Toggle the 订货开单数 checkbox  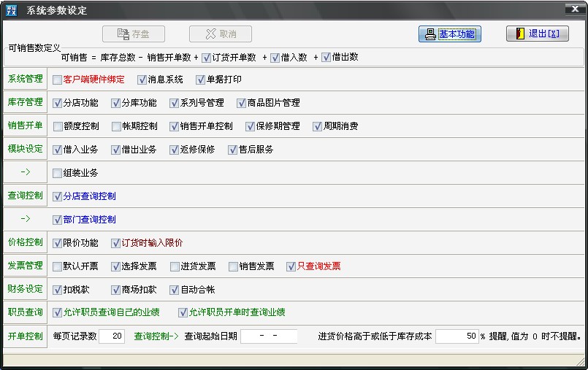[206, 58]
